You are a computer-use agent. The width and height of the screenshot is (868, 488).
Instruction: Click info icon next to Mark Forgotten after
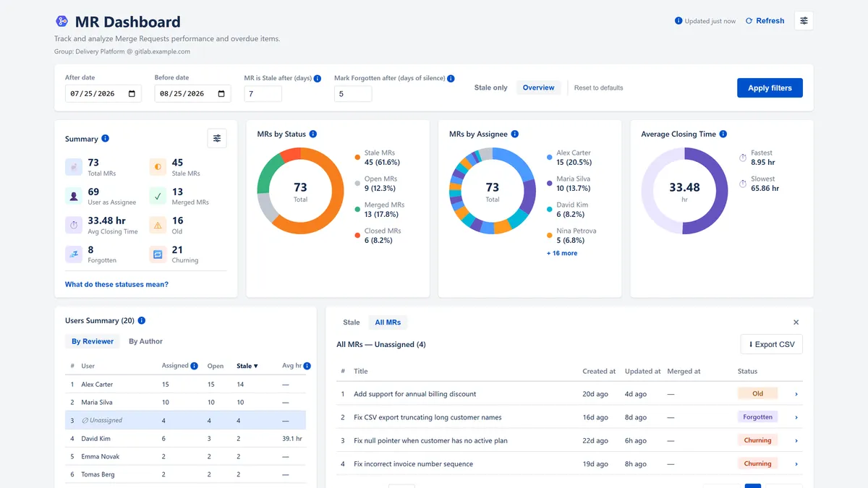[x=451, y=78]
